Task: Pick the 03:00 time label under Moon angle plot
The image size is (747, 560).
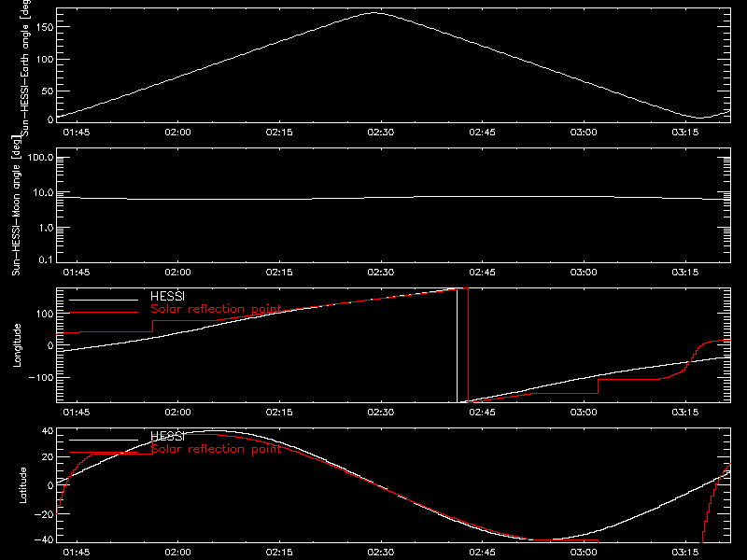Action: coord(584,273)
